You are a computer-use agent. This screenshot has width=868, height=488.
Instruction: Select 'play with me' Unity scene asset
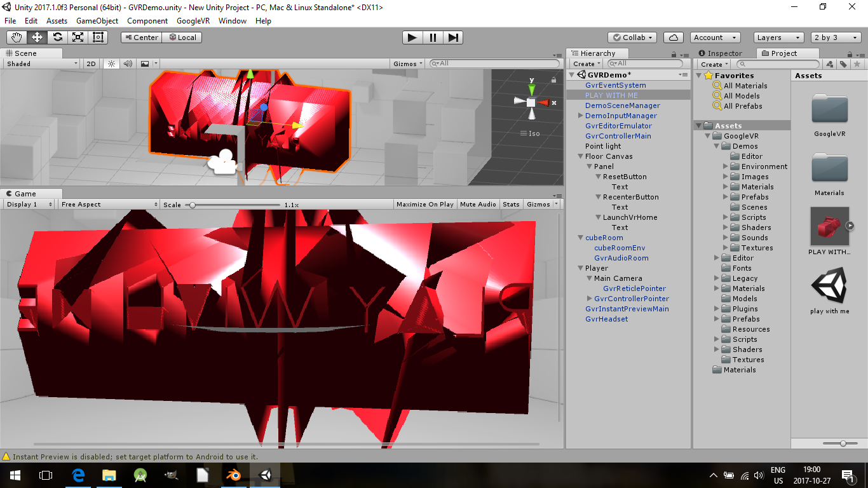tap(830, 285)
